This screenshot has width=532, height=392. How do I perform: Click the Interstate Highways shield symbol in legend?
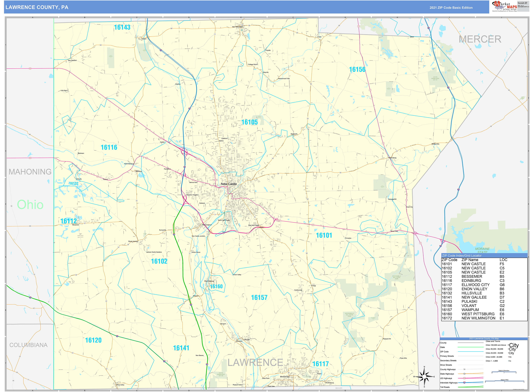click(465, 383)
